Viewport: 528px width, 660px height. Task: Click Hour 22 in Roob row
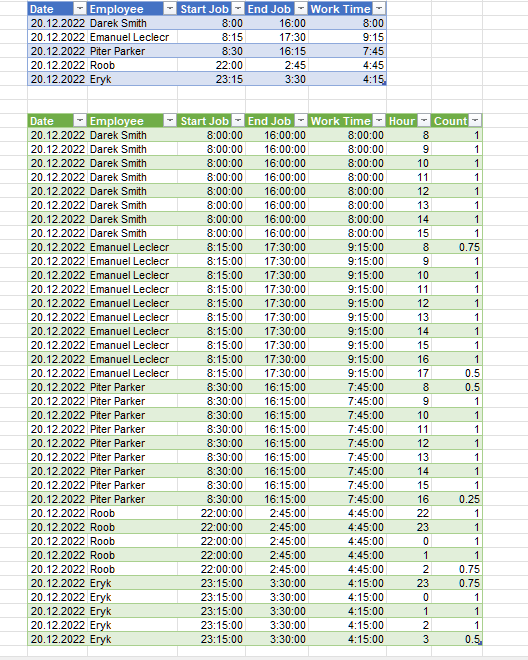click(x=409, y=513)
